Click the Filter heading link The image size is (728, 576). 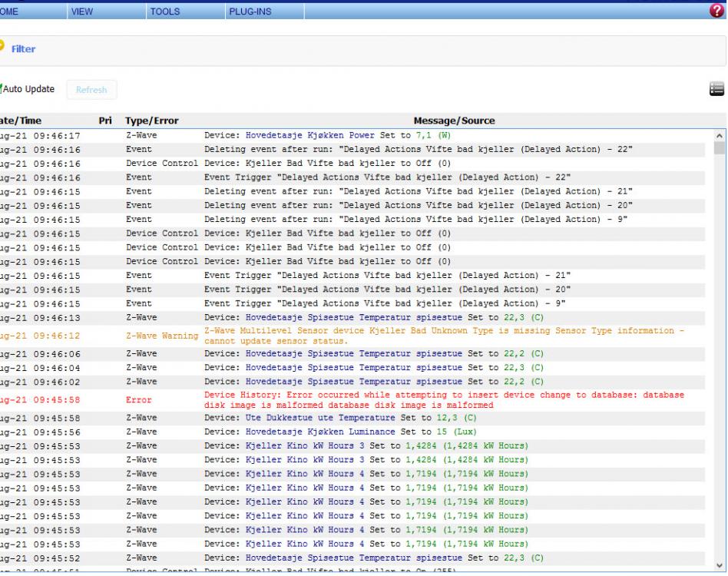click(x=23, y=49)
